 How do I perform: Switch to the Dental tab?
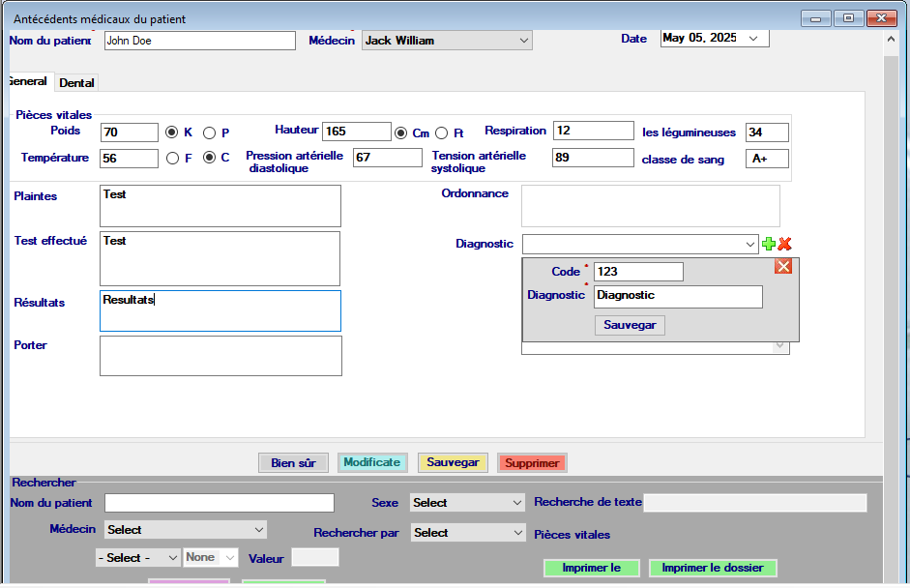pyautogui.click(x=77, y=83)
